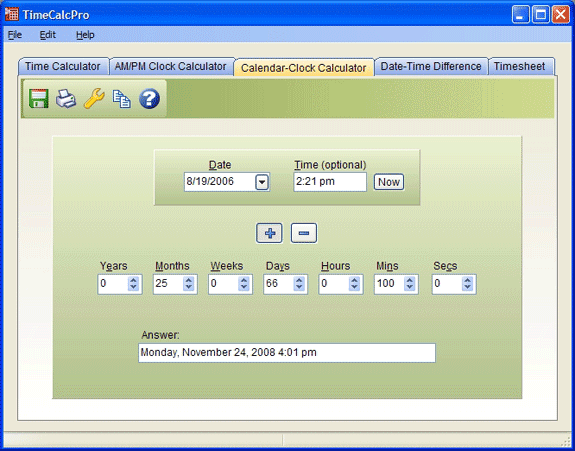The width and height of the screenshot is (575, 451).
Task: Switch to the Time Calculator tab
Action: coord(63,66)
